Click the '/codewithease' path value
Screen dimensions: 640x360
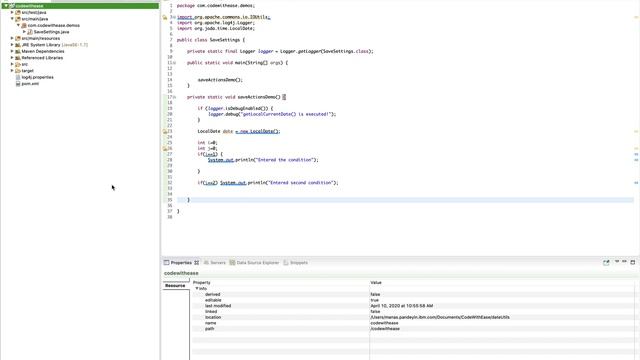(x=385, y=329)
